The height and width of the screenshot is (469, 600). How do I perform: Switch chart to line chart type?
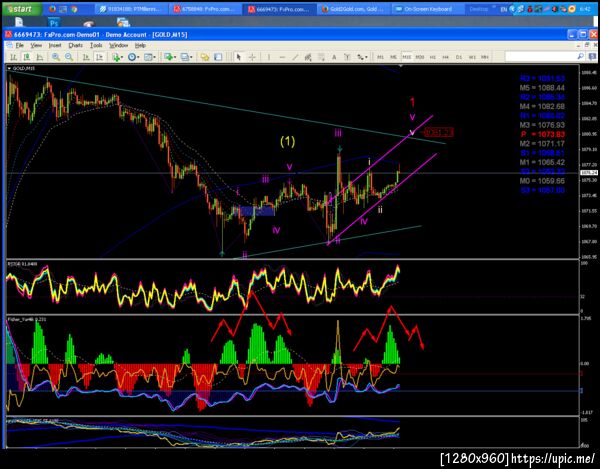39,57
